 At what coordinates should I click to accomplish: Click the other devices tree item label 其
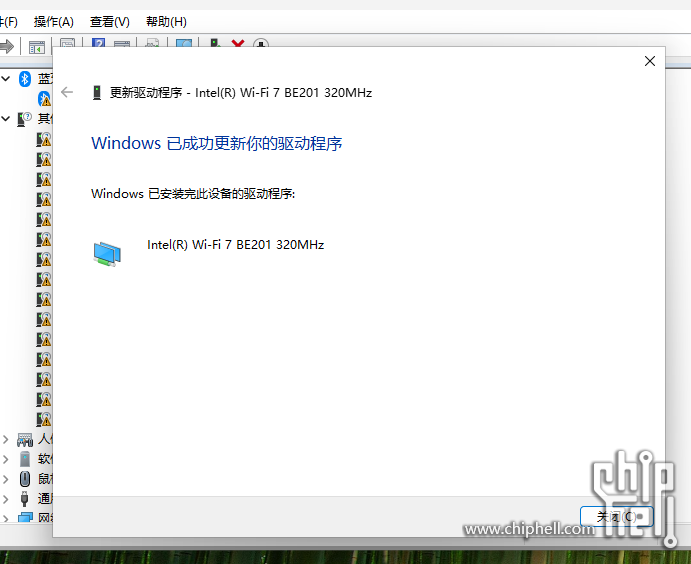tap(45, 119)
